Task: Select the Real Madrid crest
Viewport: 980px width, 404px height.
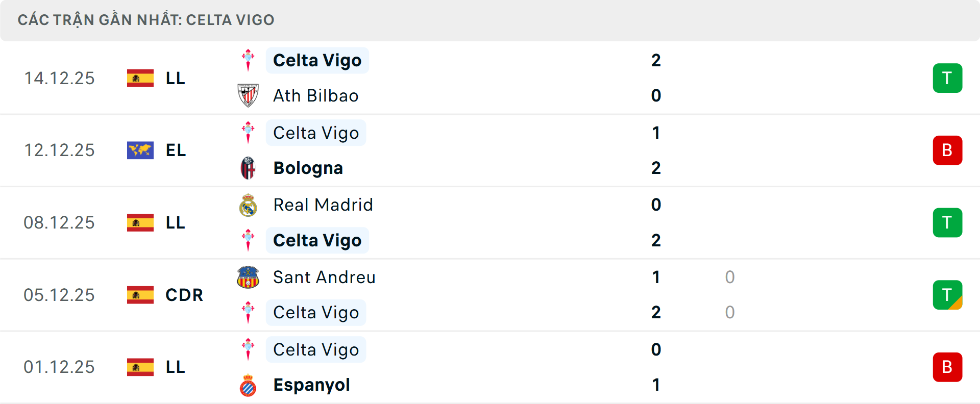Action: click(x=249, y=205)
